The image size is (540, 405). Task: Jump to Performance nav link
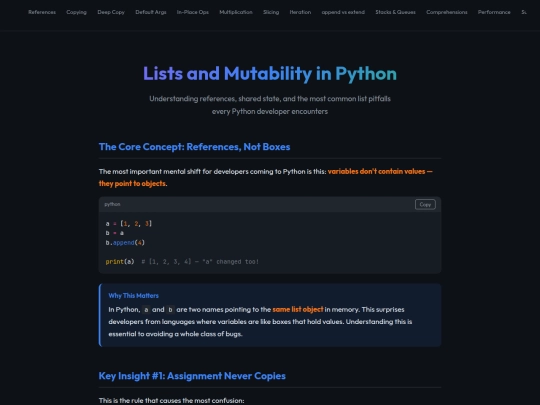(494, 12)
